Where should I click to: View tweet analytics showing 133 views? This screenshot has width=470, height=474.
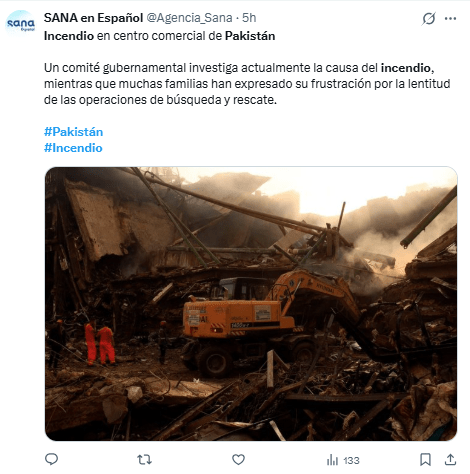(x=343, y=460)
